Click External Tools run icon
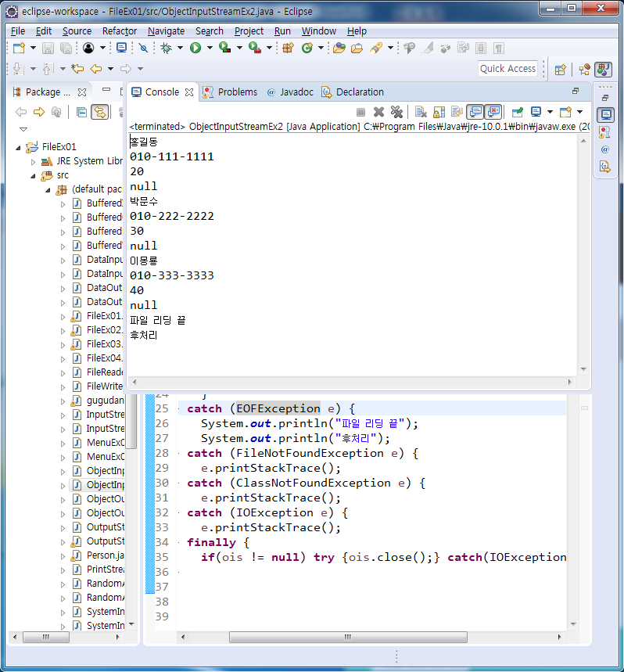The height and width of the screenshot is (672, 624). (255, 48)
